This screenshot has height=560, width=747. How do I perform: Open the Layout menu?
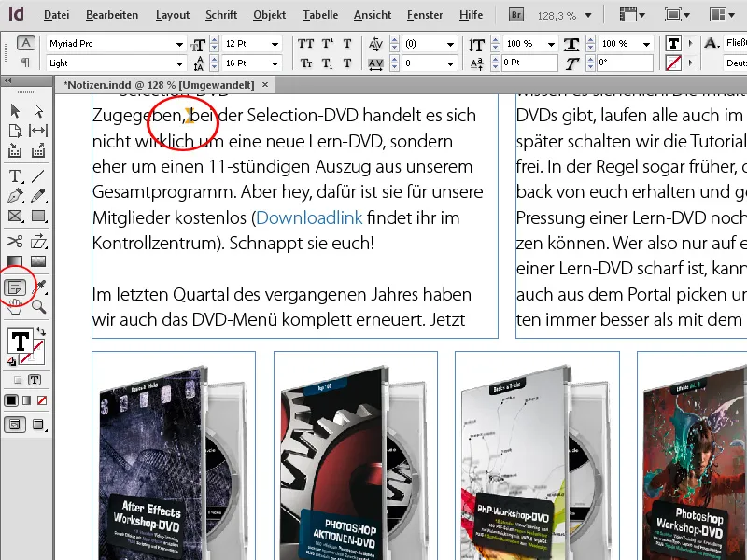(x=173, y=15)
